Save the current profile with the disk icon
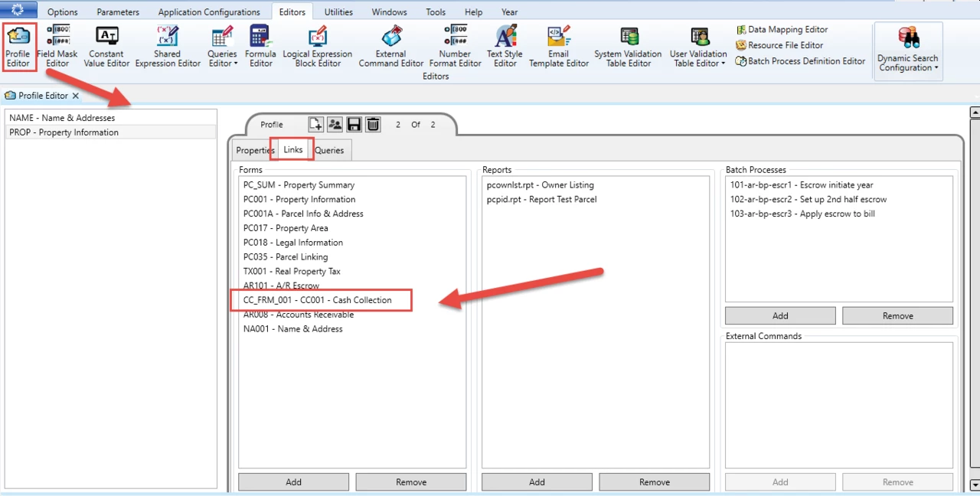The image size is (980, 496). tap(354, 125)
